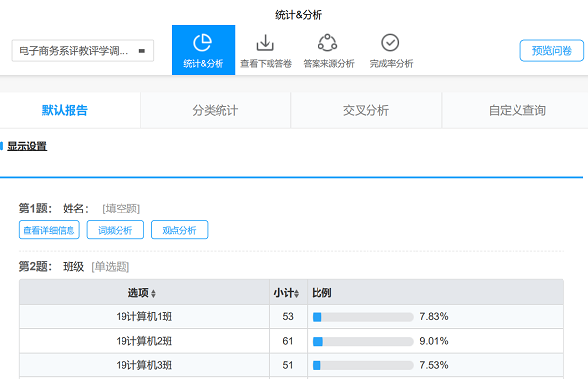This screenshot has height=379, width=588.
Task: Open the 交叉分析 tab
Action: (x=366, y=111)
